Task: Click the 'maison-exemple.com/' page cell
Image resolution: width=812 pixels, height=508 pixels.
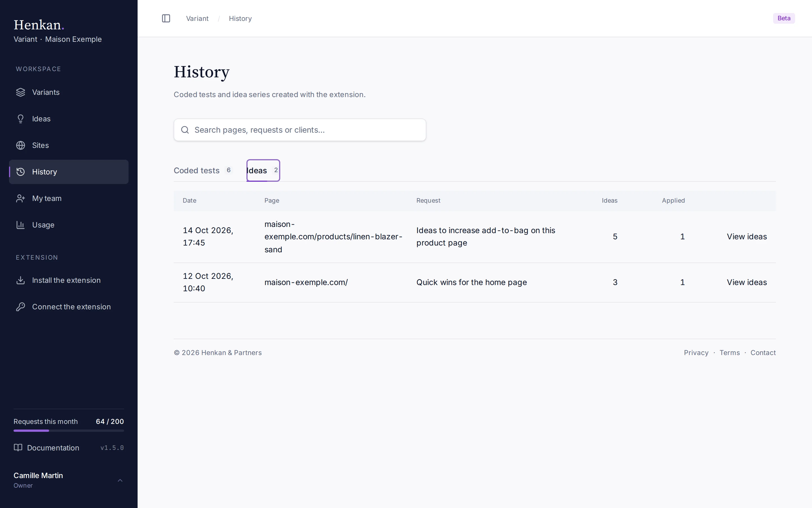Action: [306, 282]
